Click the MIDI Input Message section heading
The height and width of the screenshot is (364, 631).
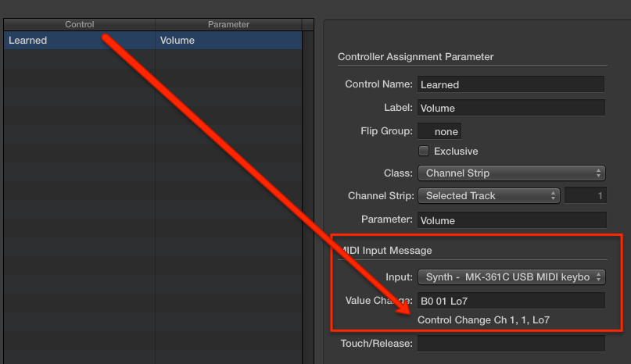(x=387, y=250)
